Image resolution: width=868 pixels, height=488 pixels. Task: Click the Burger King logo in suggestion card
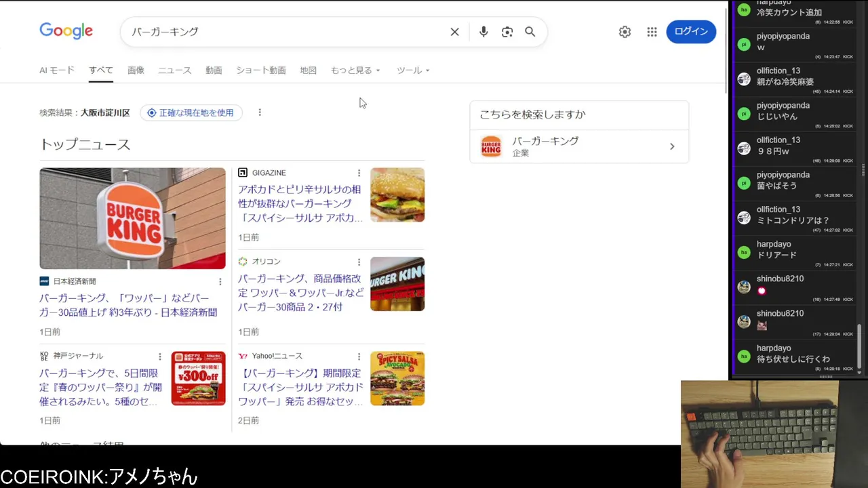pyautogui.click(x=491, y=146)
